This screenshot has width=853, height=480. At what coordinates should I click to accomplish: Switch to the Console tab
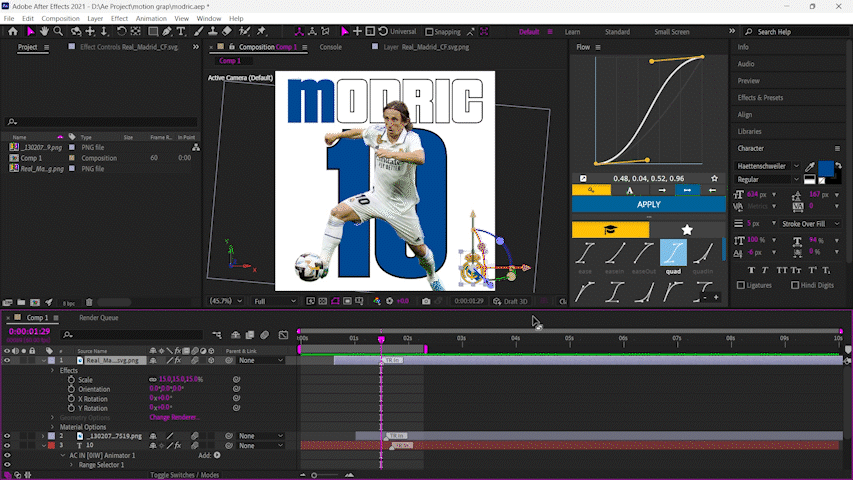[x=330, y=47]
